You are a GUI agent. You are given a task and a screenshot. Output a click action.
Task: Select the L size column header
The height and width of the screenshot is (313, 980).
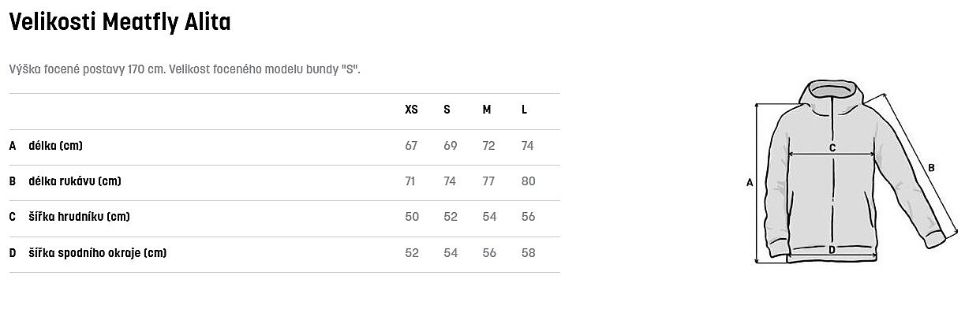pyautogui.click(x=524, y=110)
